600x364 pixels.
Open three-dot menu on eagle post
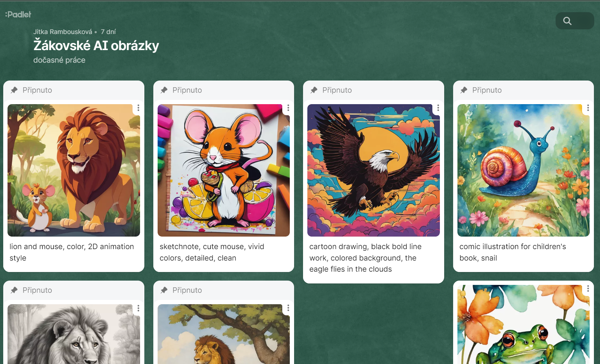[438, 108]
